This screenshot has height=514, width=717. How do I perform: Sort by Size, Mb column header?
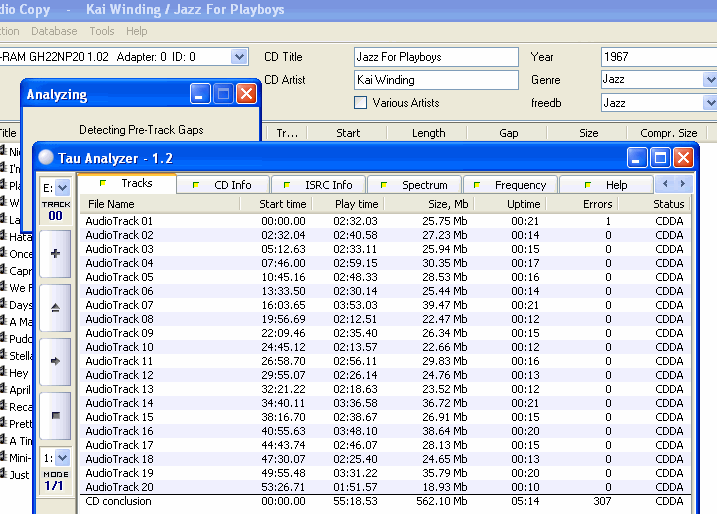click(429, 204)
